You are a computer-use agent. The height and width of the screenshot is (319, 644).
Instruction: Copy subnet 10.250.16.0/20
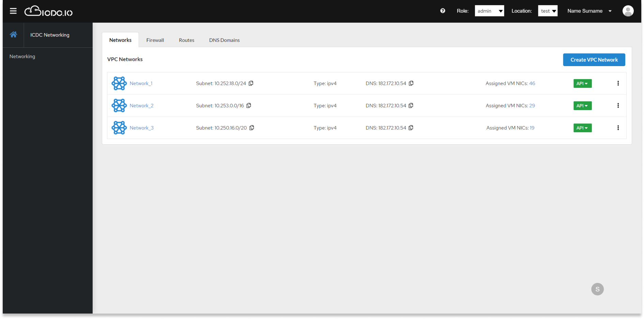(252, 128)
